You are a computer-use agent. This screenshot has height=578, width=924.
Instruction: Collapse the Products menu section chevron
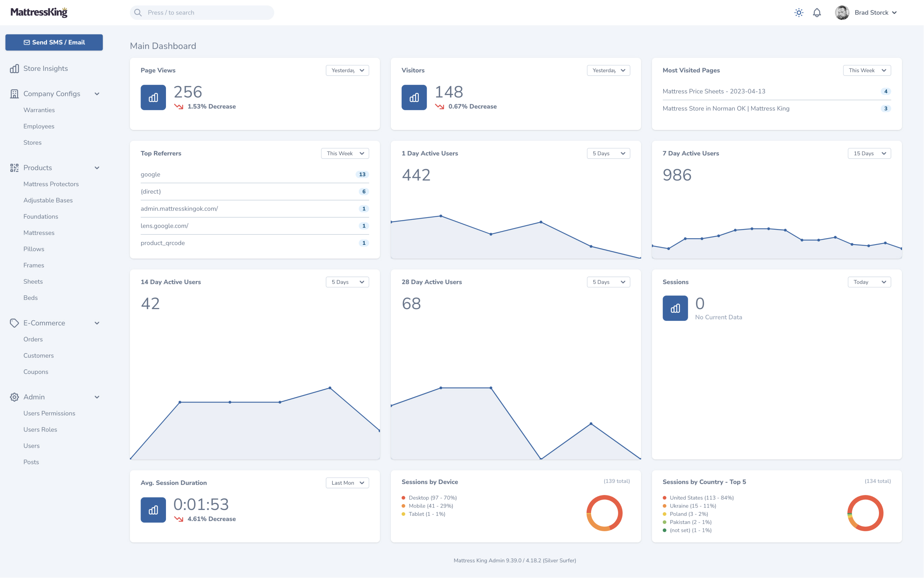[97, 168]
